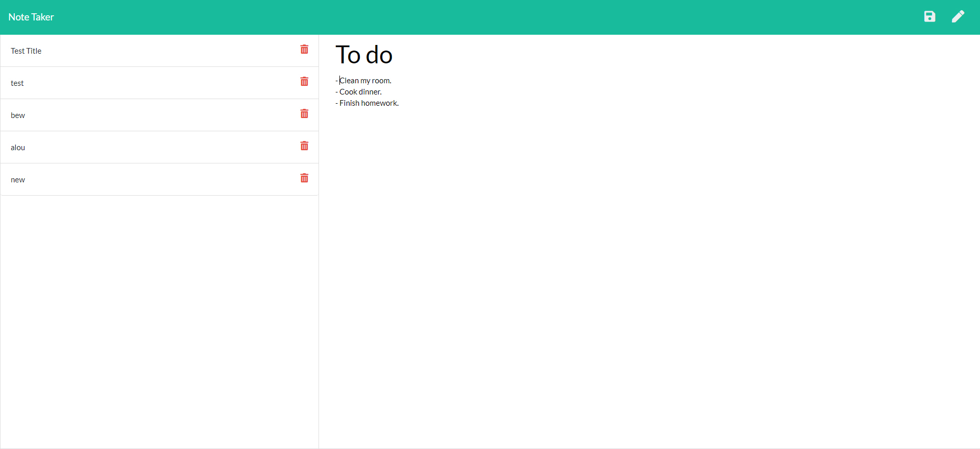Delete the 'Test Title' note
The height and width of the screenshot is (449, 980).
tap(304, 49)
